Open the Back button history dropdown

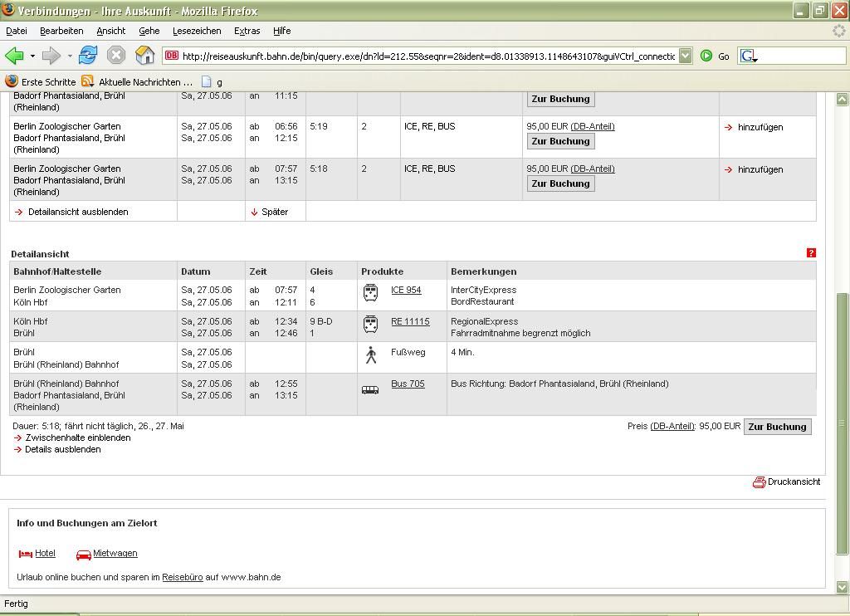tap(32, 56)
